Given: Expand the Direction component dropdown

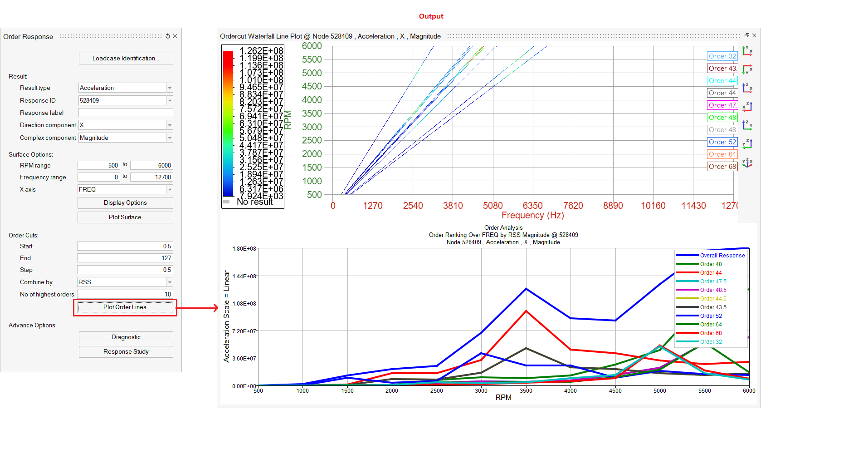Looking at the screenshot, I should pyautogui.click(x=169, y=125).
